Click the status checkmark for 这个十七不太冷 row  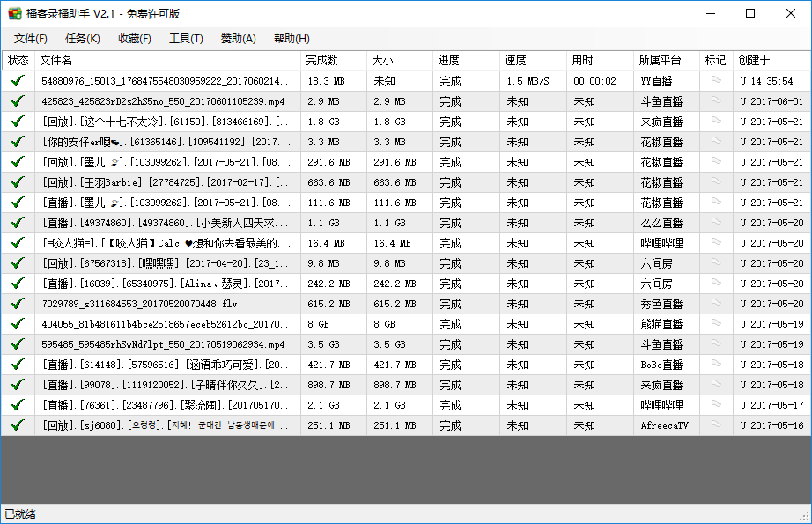18,122
